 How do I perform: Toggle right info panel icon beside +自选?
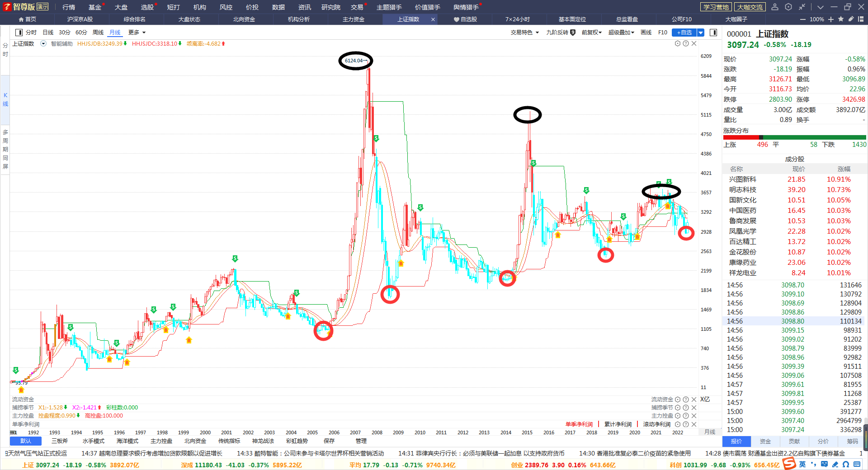point(713,33)
